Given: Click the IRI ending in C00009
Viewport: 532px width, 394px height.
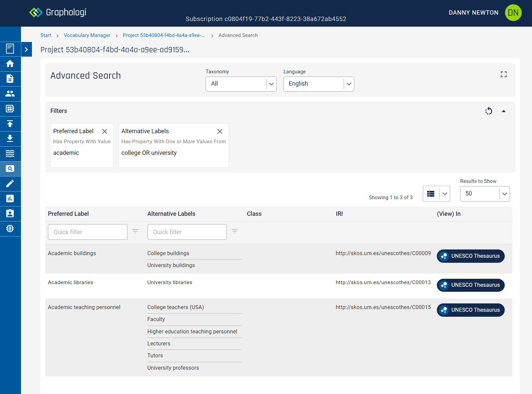Looking at the screenshot, I should (x=383, y=253).
